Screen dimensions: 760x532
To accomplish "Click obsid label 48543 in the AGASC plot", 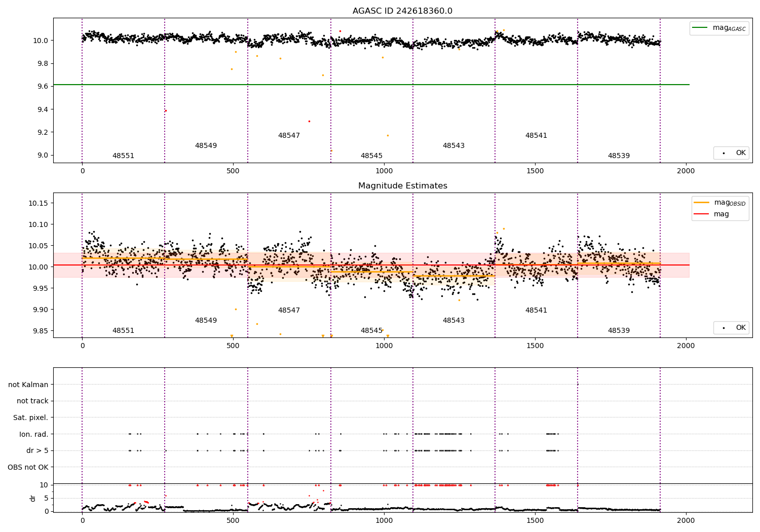I will point(453,146).
